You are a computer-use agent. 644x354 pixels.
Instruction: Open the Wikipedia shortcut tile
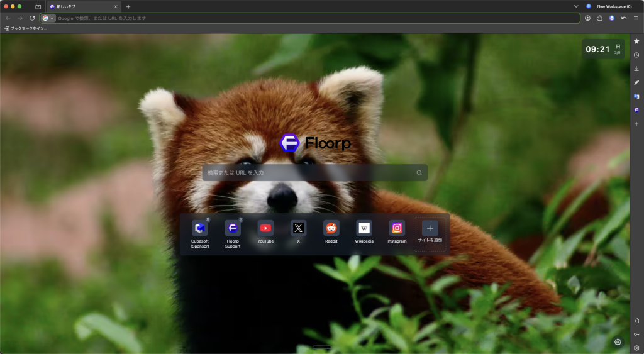(364, 232)
